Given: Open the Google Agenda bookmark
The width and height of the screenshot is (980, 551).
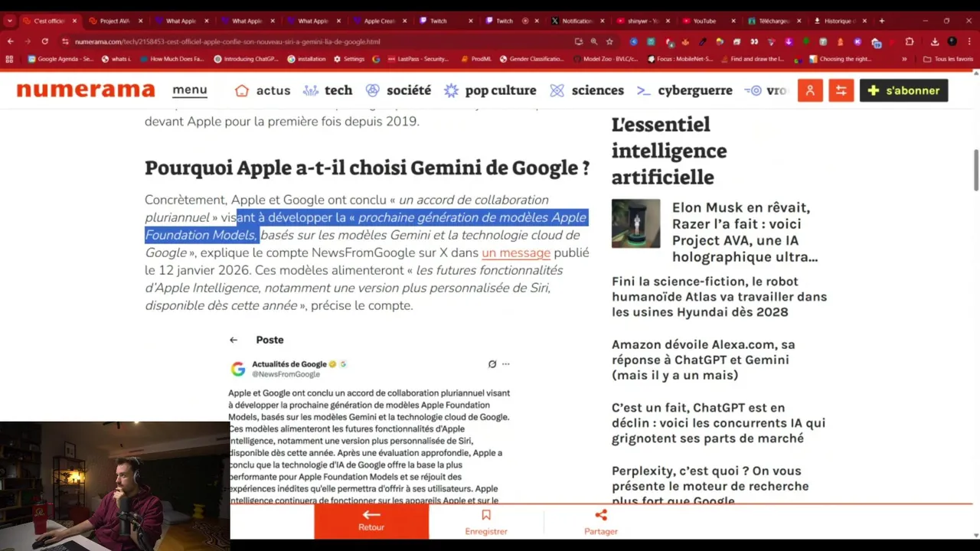Looking at the screenshot, I should pyautogui.click(x=60, y=59).
